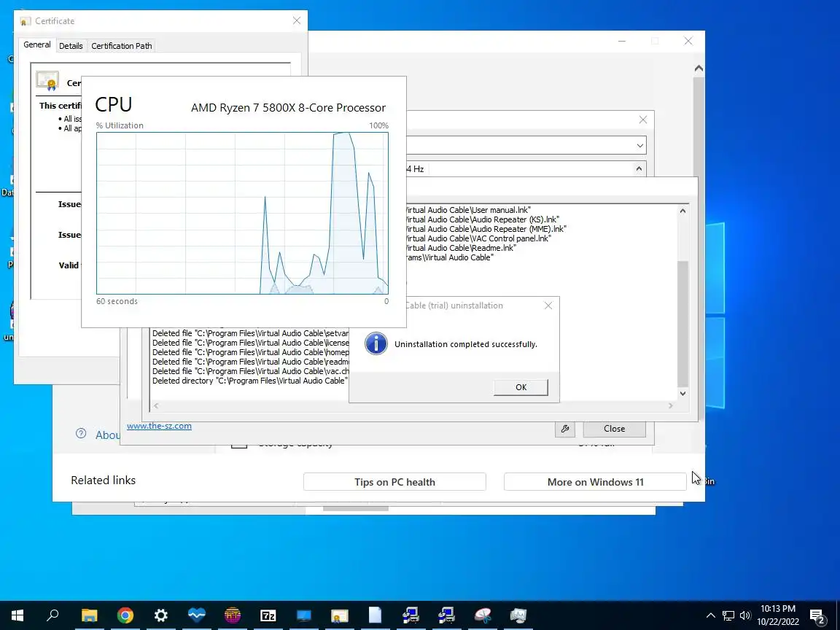Close the Certificate window

pyautogui.click(x=297, y=20)
